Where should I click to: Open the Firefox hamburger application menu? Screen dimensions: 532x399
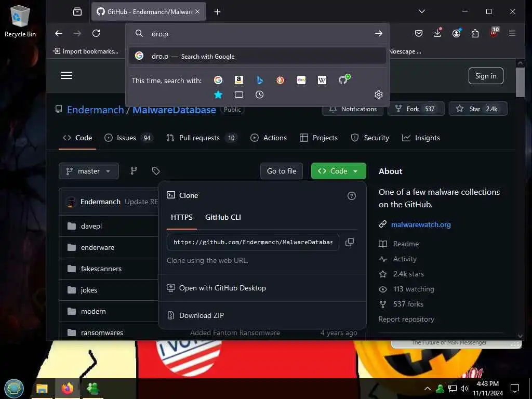coord(512,33)
